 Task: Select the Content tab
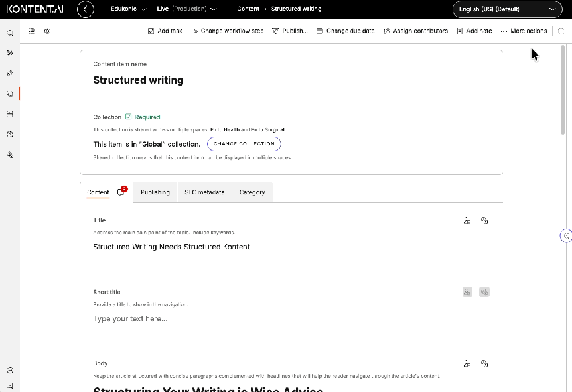pyautogui.click(x=98, y=192)
